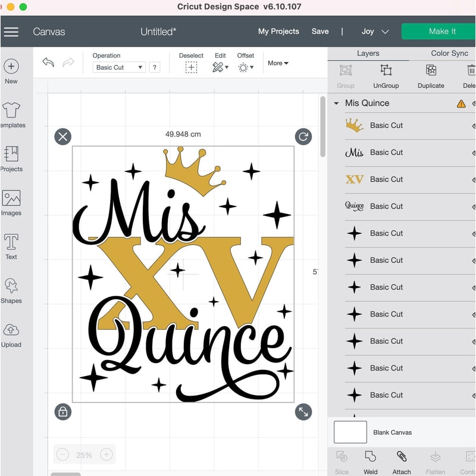Open the Basic Cut operation dropdown
Screen dimensions: 476x476
click(x=119, y=67)
